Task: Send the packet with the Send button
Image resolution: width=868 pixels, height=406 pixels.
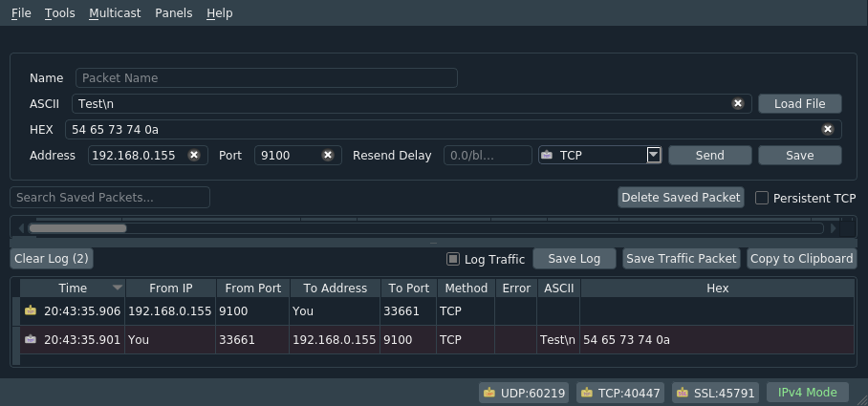Action: click(x=710, y=156)
